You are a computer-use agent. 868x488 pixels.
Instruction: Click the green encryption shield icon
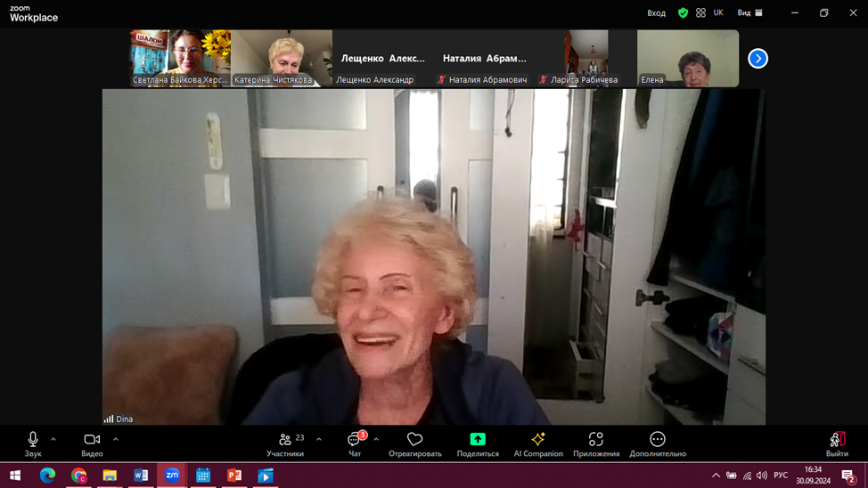[x=683, y=13]
